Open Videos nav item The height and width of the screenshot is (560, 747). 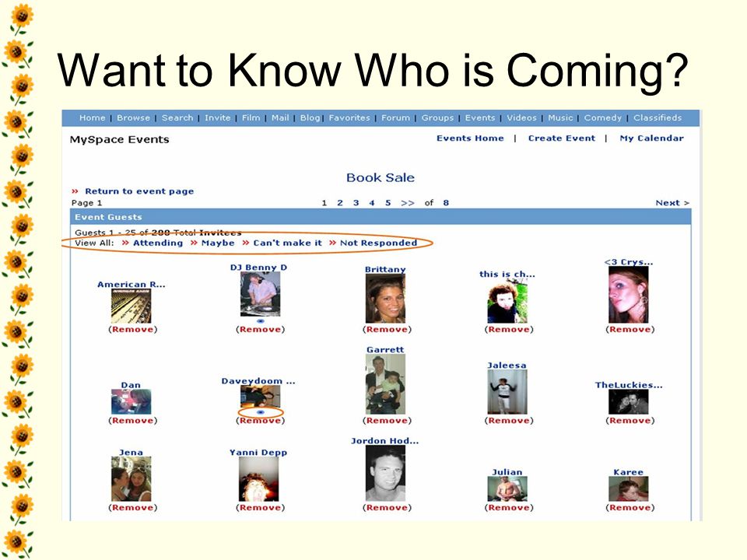point(521,117)
